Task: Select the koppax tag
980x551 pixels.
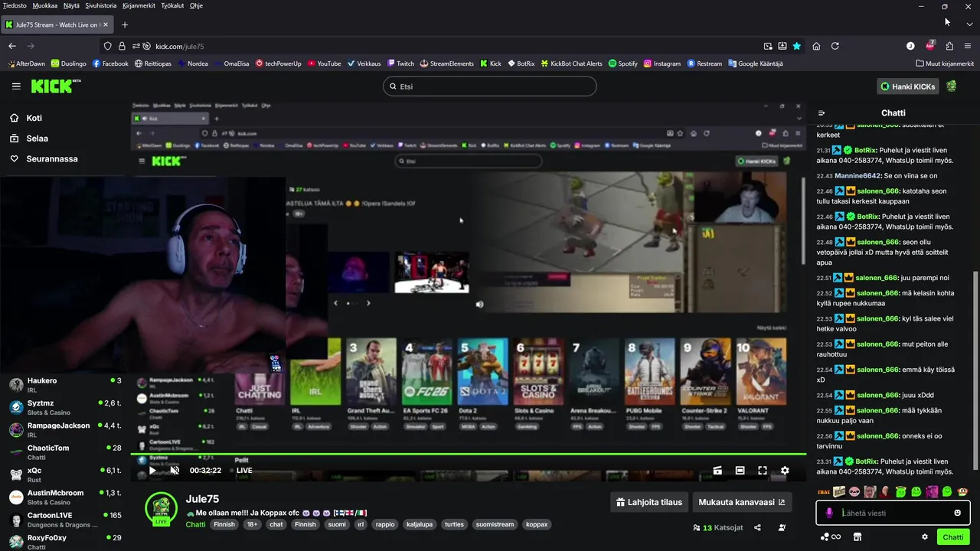Action: point(537,525)
